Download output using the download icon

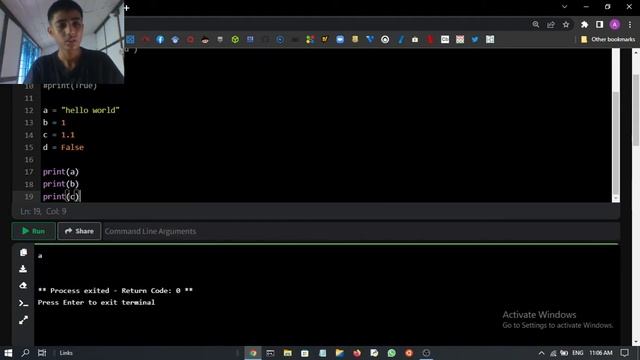(x=23, y=269)
